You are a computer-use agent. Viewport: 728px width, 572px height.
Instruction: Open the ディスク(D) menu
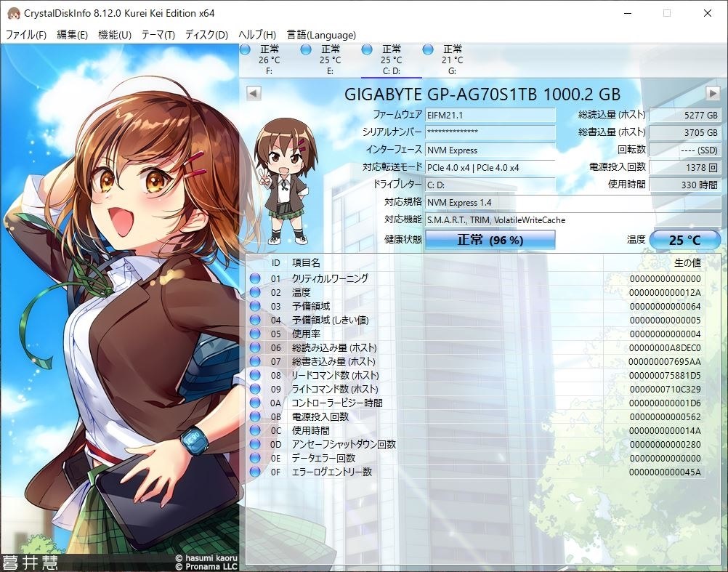coord(206,35)
